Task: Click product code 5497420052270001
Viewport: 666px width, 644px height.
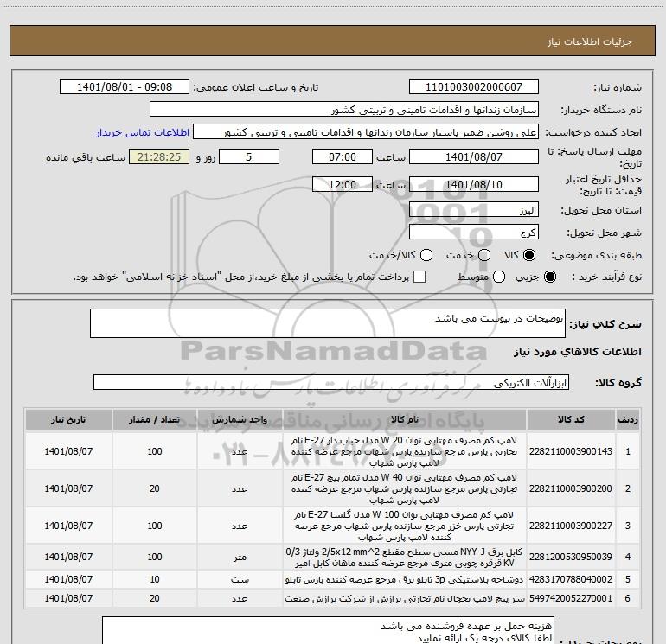Action: (571, 598)
